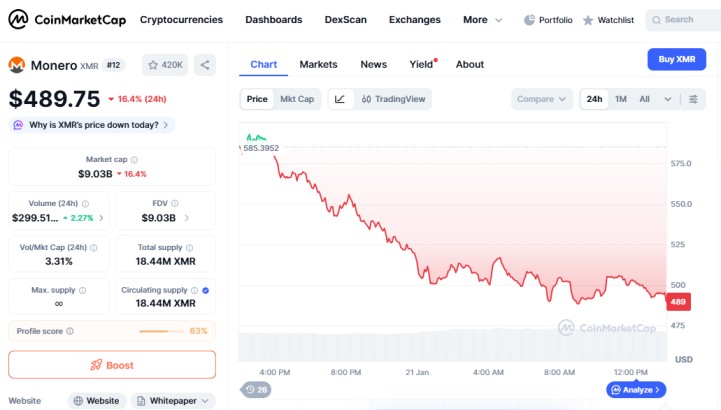Screen dimensions: 721x410
Task: Switch to the Markets tab
Action: pos(318,64)
